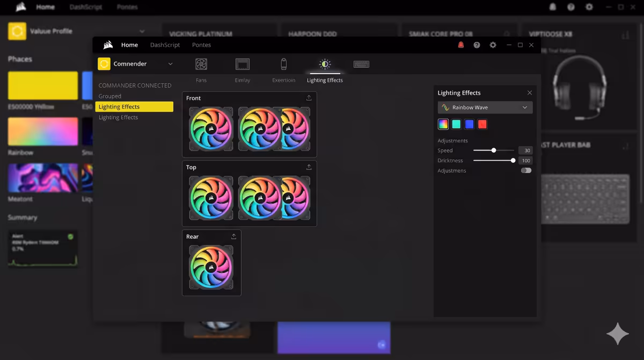Click the export icon on Front group
Viewport: 644px width, 360px height.
(x=309, y=98)
